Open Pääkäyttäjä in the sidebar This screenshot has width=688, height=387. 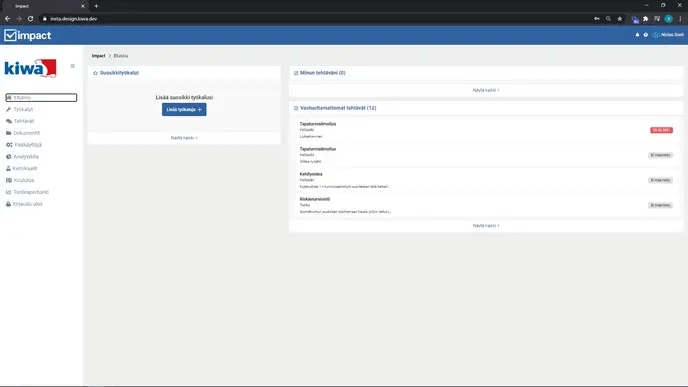click(28, 145)
